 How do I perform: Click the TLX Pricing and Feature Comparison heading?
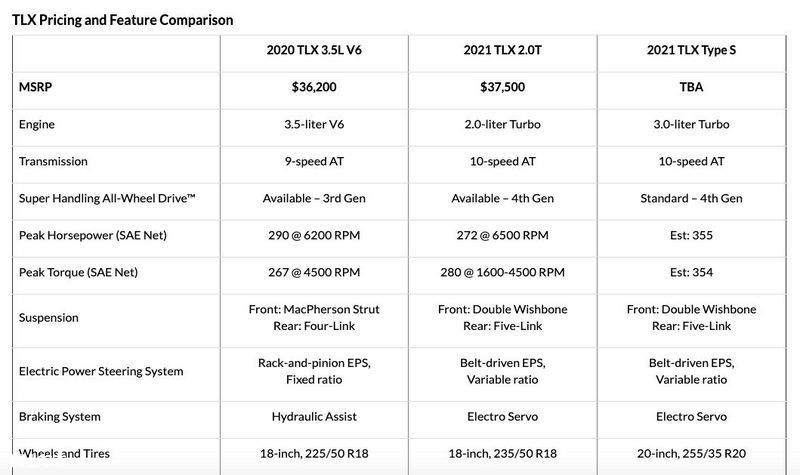(x=122, y=20)
